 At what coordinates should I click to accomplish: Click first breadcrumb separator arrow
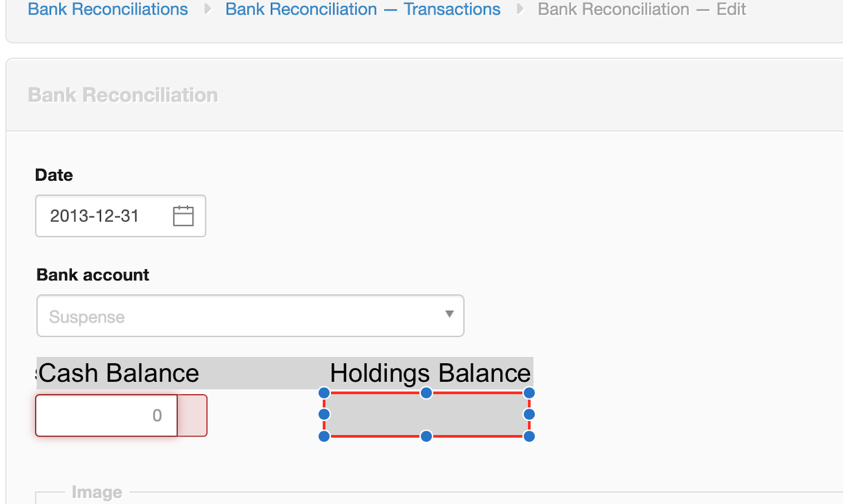pyautogui.click(x=207, y=10)
